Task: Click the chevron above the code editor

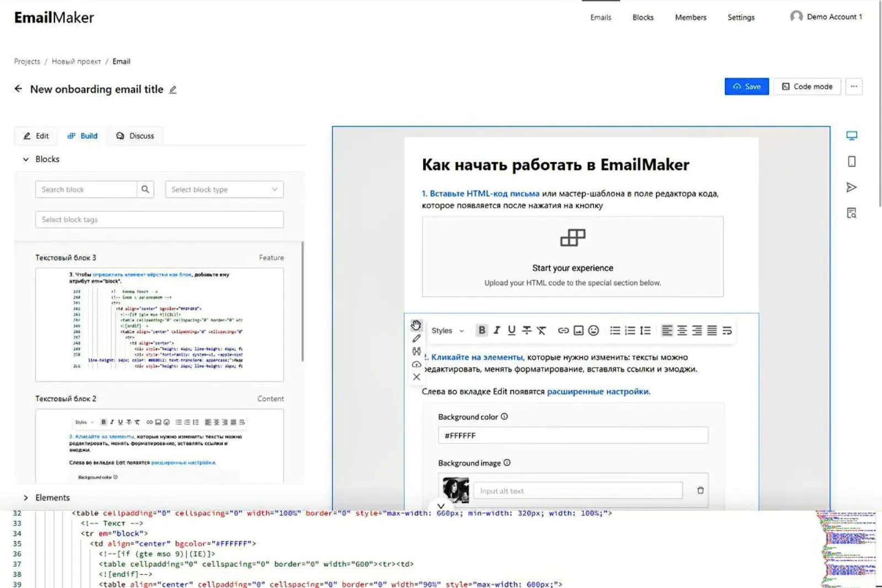Action: tap(441, 505)
